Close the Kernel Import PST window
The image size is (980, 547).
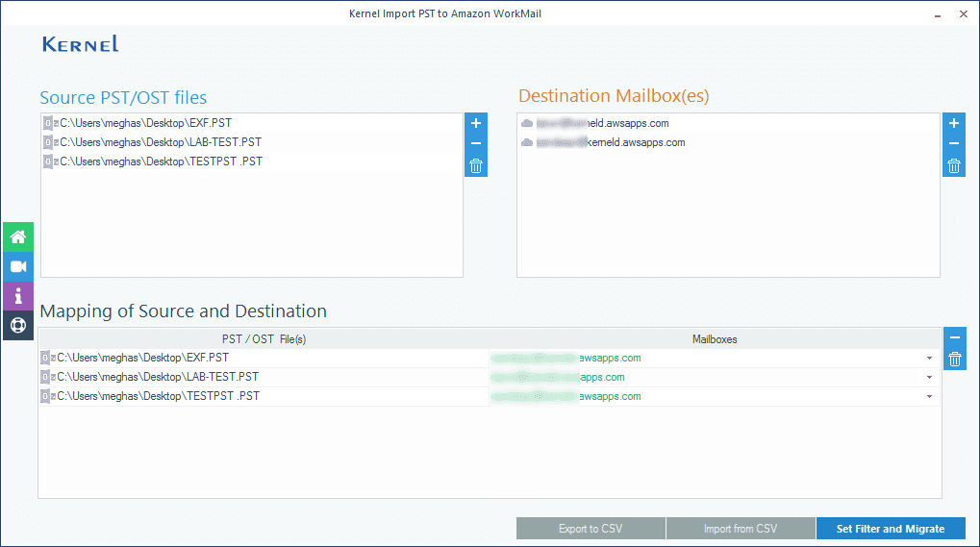point(963,13)
